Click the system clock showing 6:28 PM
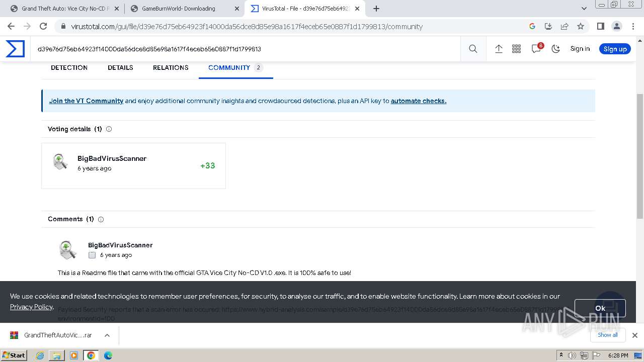 618,355
